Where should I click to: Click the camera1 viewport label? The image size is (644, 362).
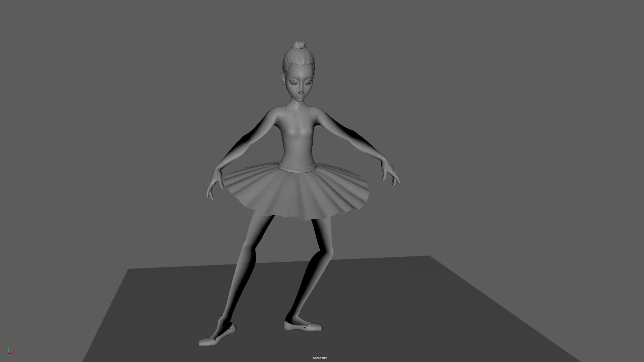tap(319, 358)
